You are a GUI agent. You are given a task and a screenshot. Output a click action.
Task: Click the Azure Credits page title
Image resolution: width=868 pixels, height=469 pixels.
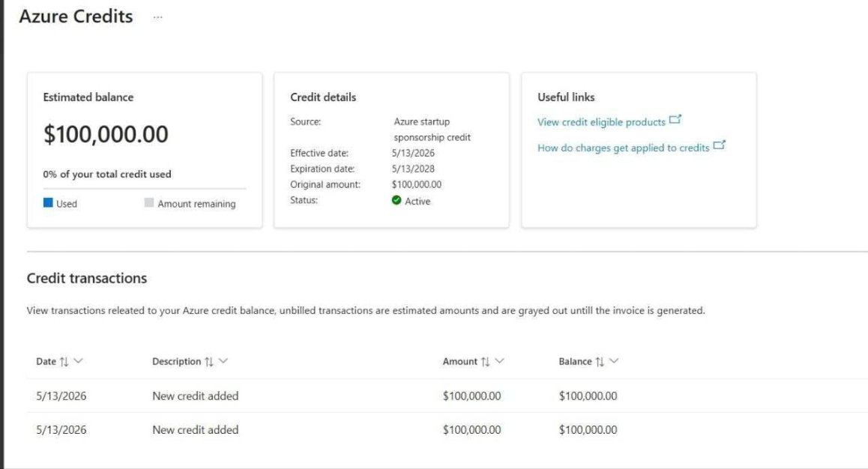tap(76, 16)
